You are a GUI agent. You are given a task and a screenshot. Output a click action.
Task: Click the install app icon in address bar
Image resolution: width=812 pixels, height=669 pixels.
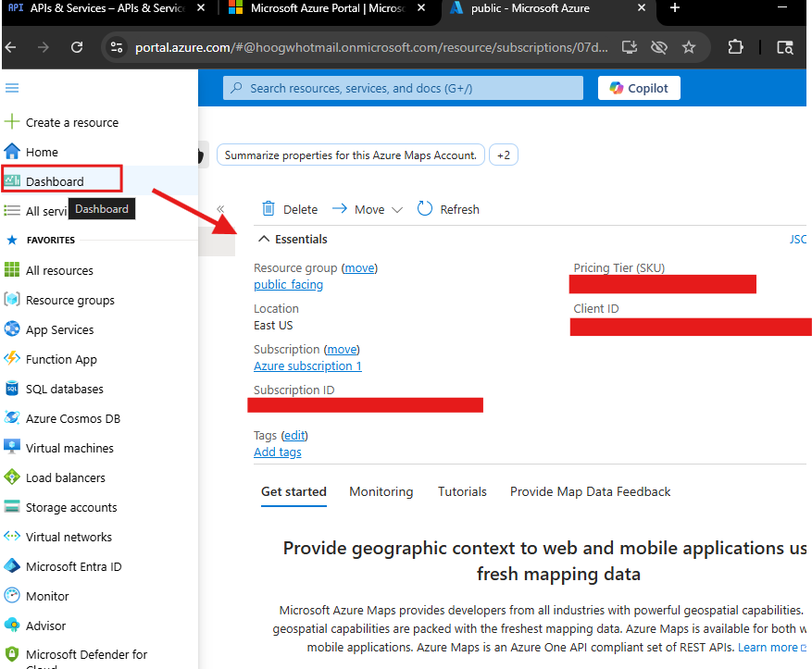click(x=630, y=47)
